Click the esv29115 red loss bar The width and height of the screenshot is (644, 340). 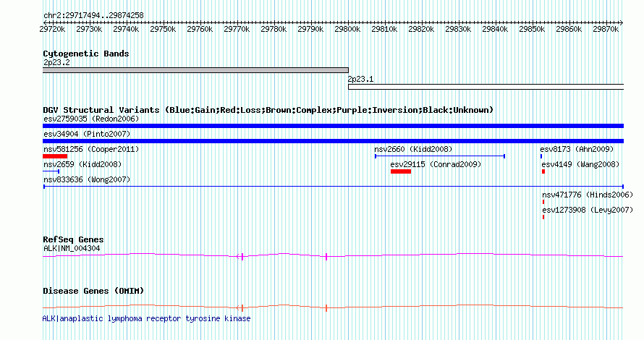point(401,171)
